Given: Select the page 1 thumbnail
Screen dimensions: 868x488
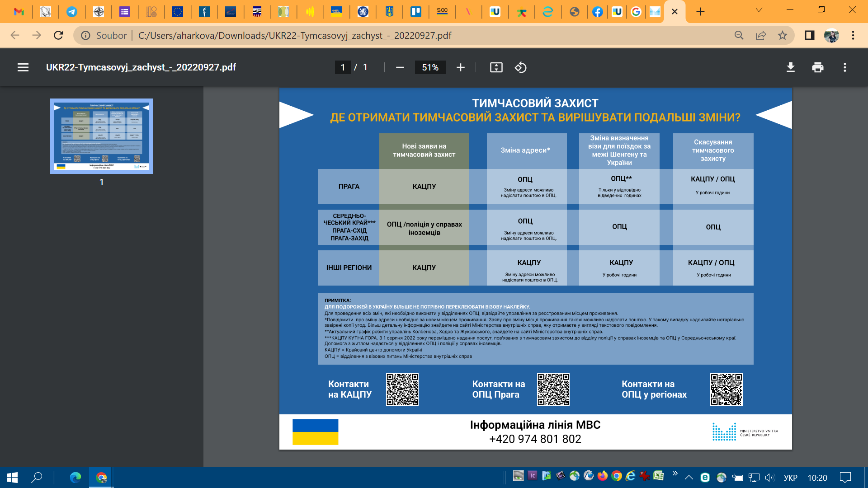Looking at the screenshot, I should click(x=102, y=136).
